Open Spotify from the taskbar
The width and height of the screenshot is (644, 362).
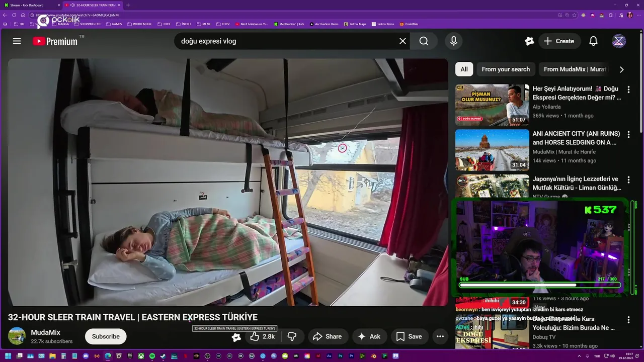[x=152, y=356]
